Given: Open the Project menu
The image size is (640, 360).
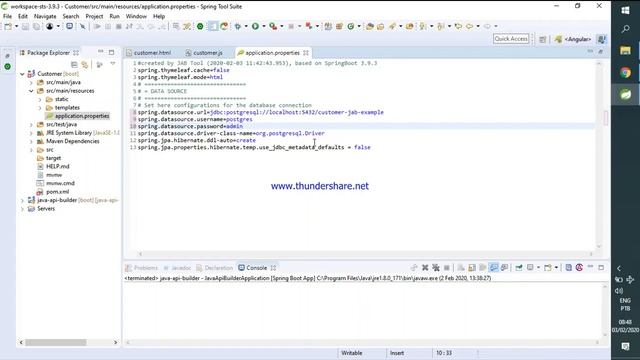Looking at the screenshot, I should [x=94, y=16].
